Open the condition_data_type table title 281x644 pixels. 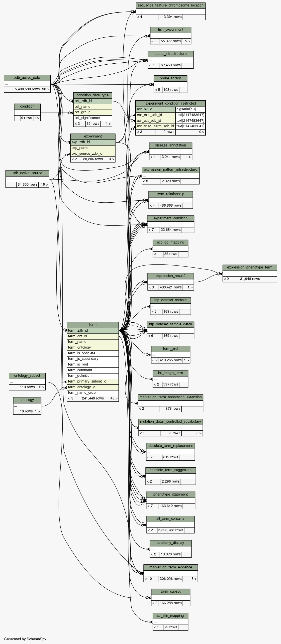coord(93,95)
